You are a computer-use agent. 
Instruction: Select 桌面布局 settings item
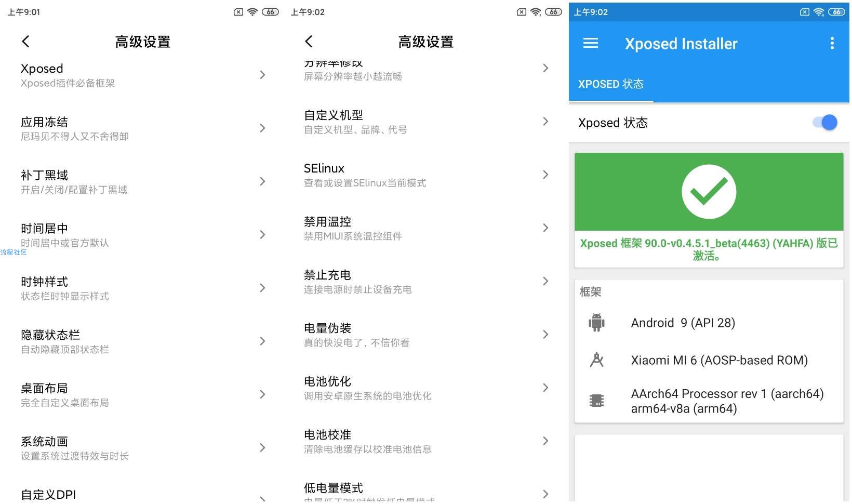tap(141, 395)
